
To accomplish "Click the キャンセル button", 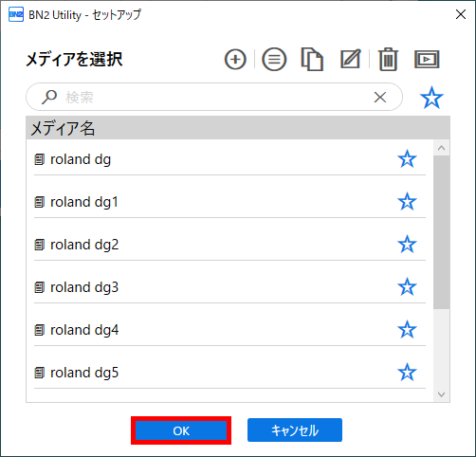I will 295,430.
